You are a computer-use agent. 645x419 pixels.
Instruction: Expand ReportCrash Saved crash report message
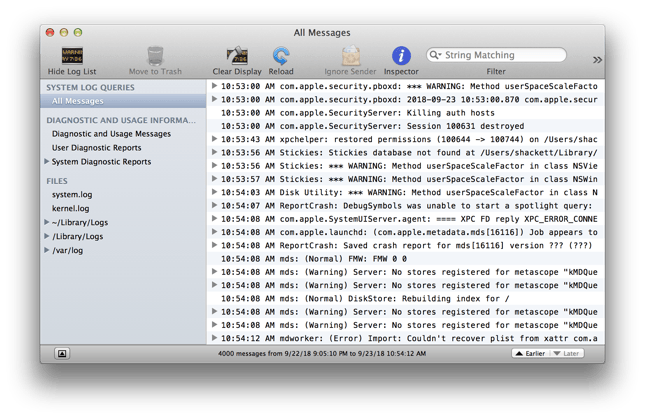click(x=214, y=245)
